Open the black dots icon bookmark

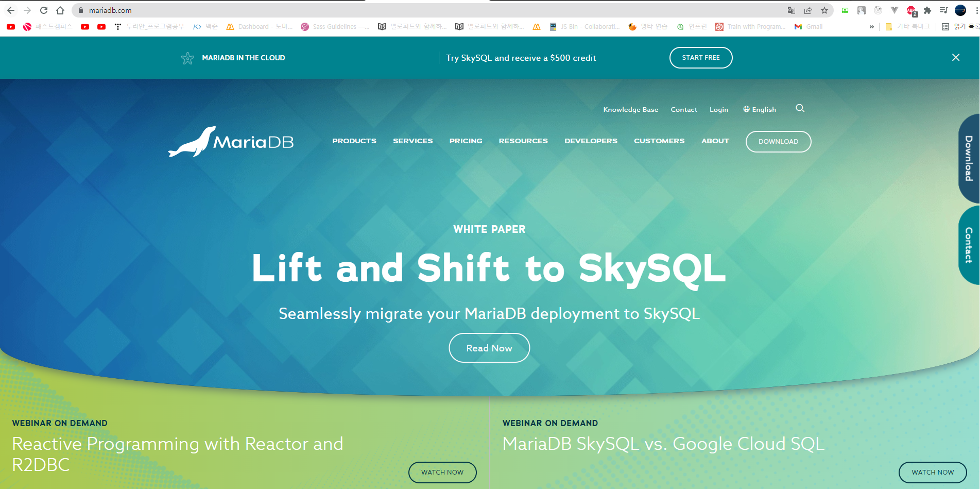click(x=118, y=27)
